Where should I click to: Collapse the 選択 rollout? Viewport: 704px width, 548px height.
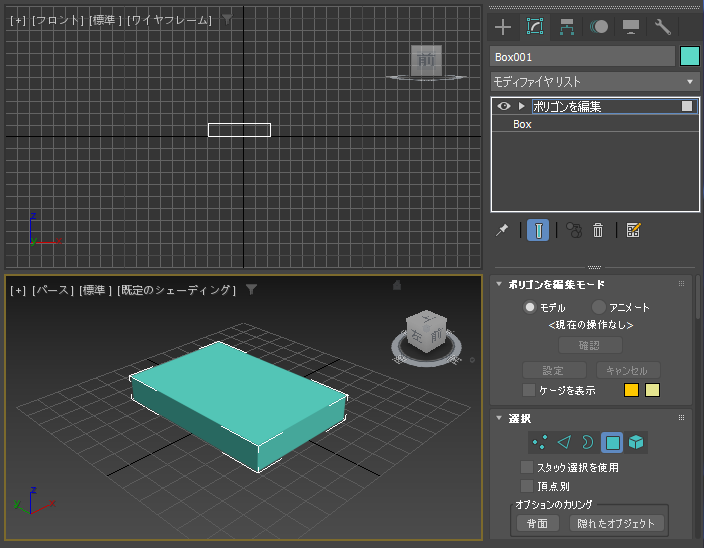click(499, 418)
